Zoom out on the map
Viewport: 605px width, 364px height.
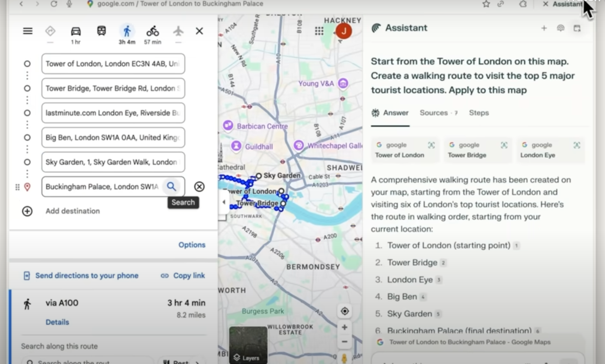coord(345,342)
